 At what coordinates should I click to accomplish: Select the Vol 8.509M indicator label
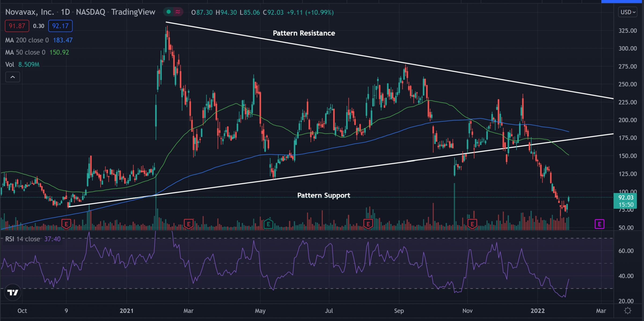22,65
